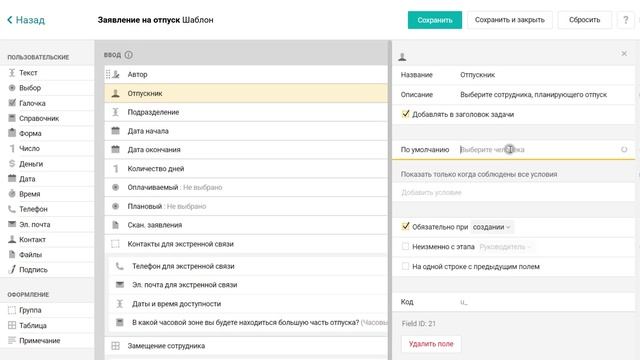Select the В какой часовой зоне row

tap(248, 322)
